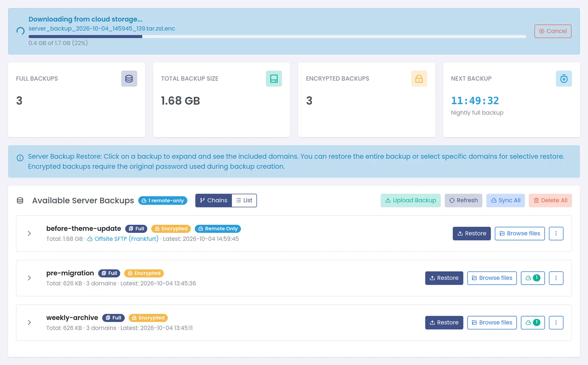Click the info icon in restore notice
Viewport: 588px width, 365px height.
[x=20, y=158]
